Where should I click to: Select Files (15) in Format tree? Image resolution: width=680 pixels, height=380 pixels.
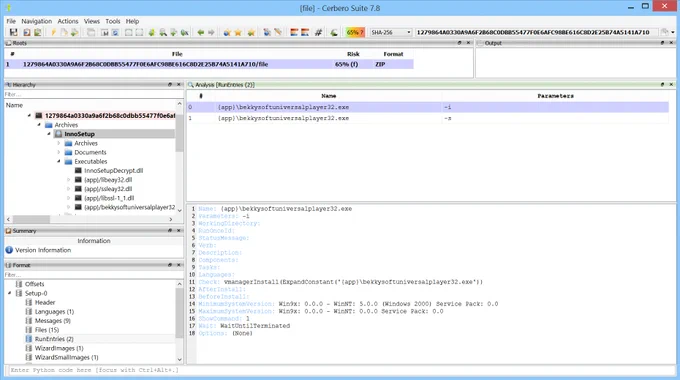(47, 330)
